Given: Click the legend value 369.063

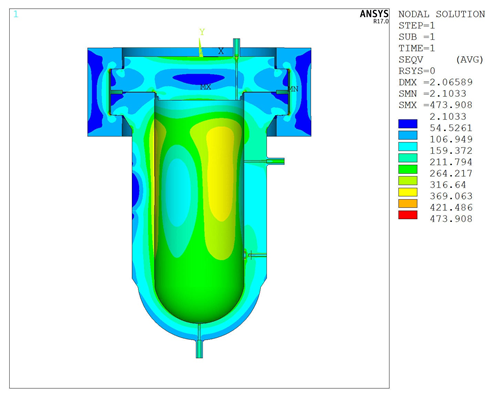Looking at the screenshot, I should (451, 196).
